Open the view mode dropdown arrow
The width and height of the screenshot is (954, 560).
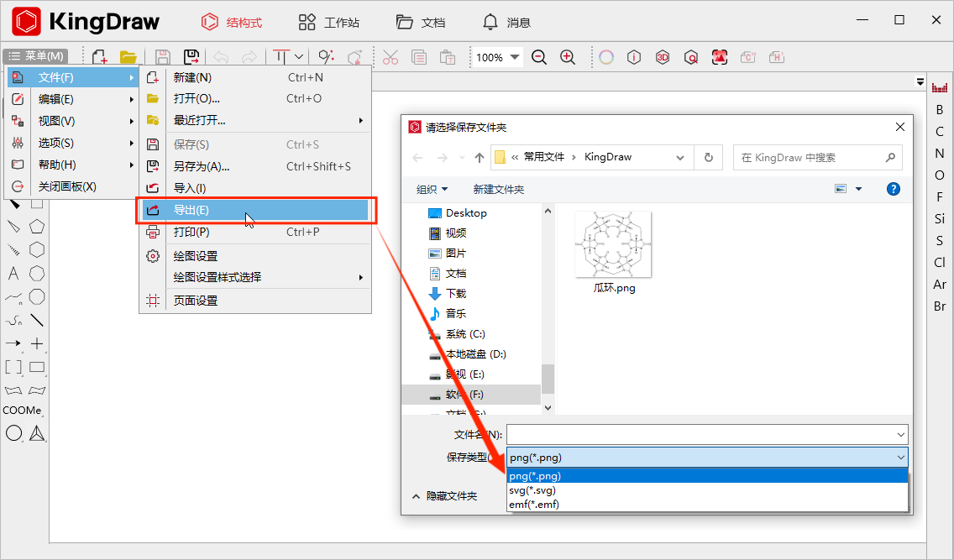(858, 189)
